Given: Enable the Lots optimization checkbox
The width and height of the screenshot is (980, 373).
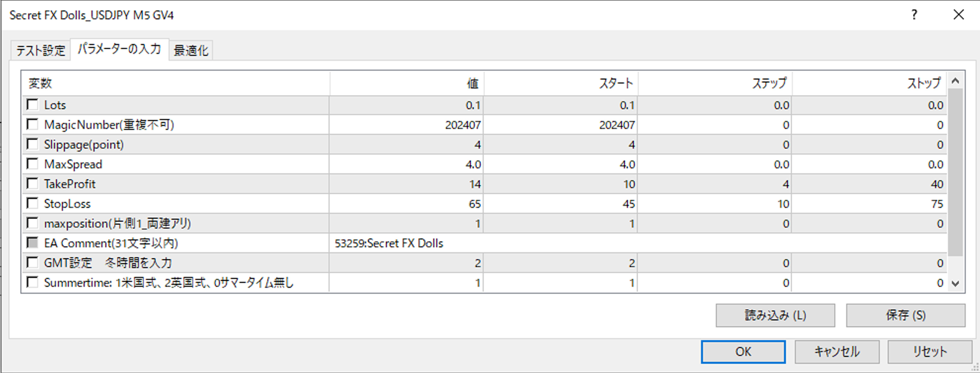Looking at the screenshot, I should coord(33,104).
